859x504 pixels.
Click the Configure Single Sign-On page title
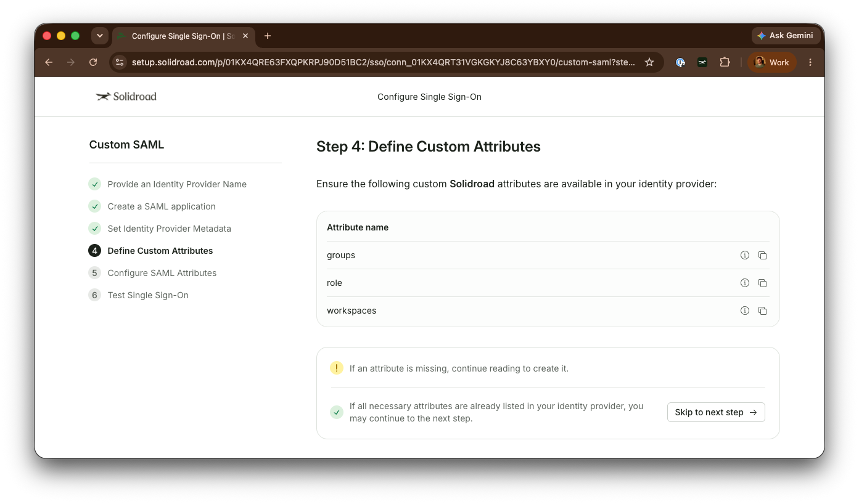pyautogui.click(x=429, y=97)
